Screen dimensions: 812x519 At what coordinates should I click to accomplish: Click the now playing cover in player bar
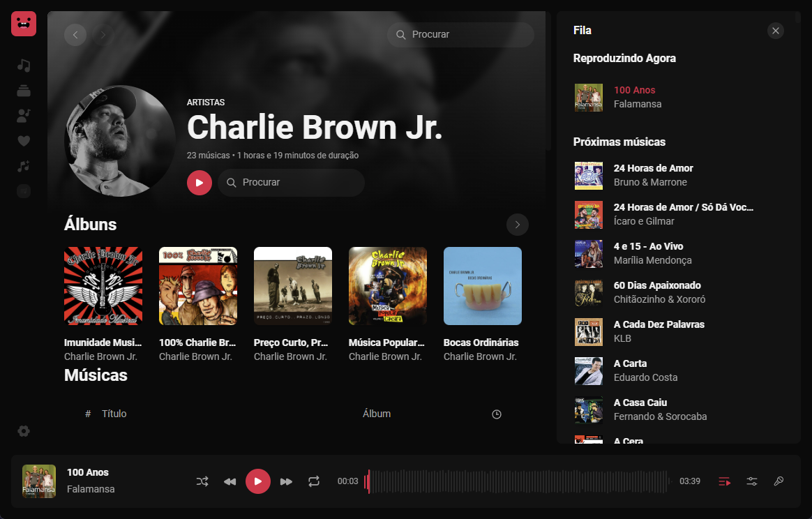point(39,481)
